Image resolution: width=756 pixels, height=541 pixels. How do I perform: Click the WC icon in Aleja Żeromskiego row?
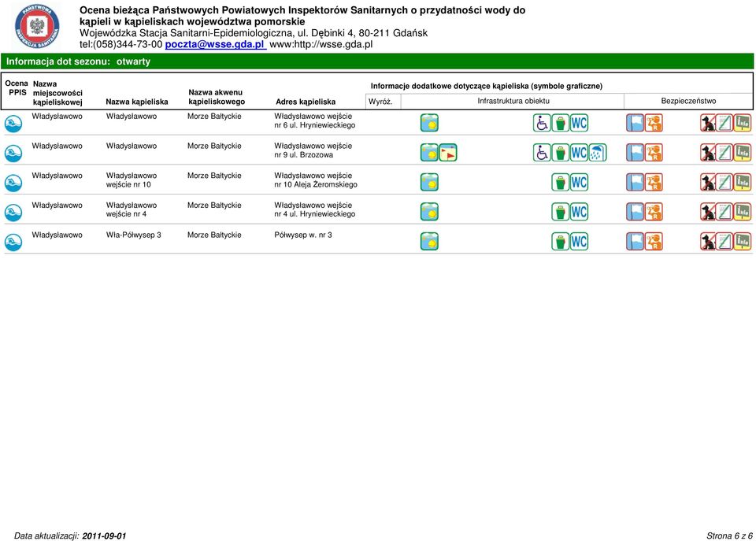click(x=579, y=182)
